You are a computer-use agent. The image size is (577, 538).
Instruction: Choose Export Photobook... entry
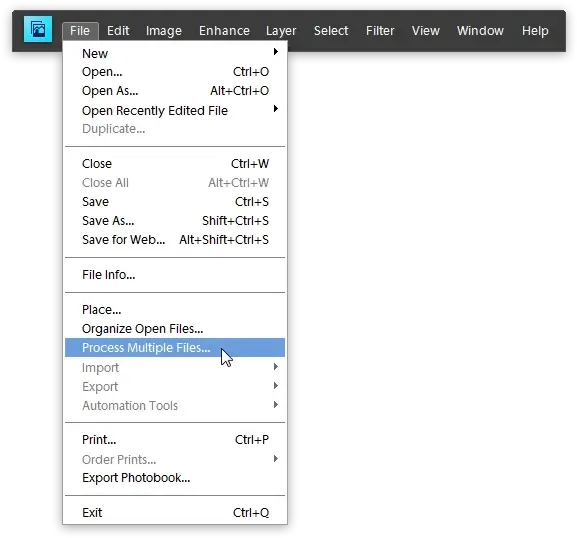point(175,478)
